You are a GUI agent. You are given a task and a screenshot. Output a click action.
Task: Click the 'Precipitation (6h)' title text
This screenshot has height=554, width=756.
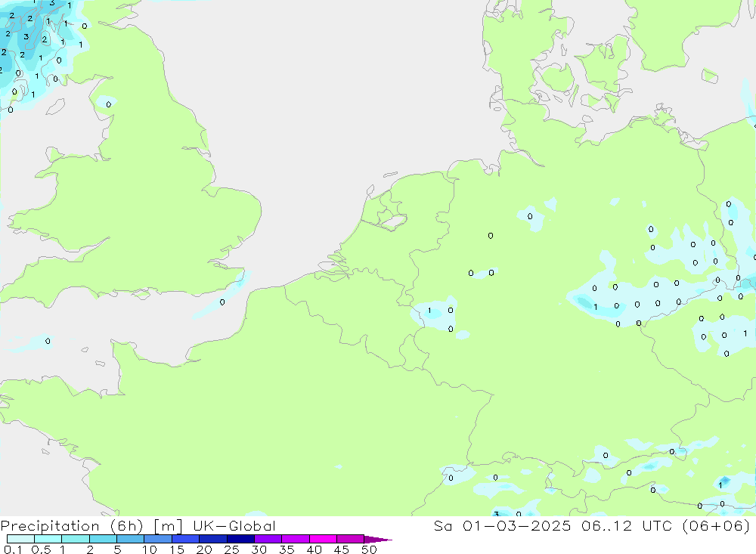(72, 526)
